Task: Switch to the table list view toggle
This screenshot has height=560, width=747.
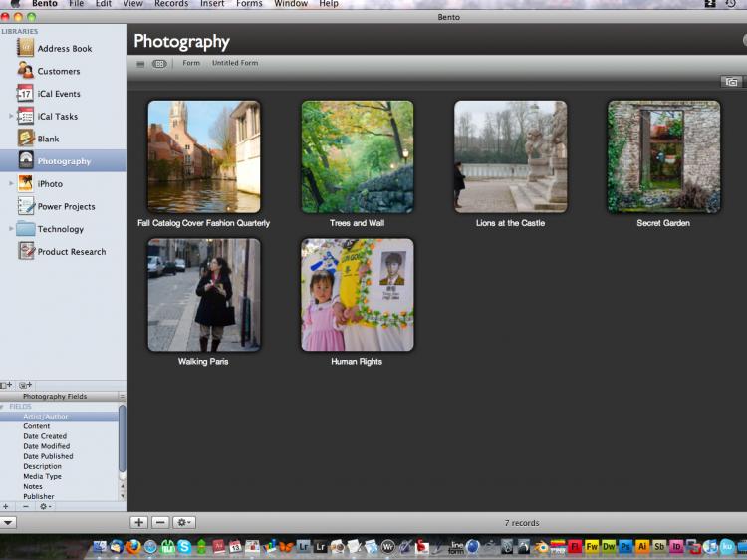Action: pyautogui.click(x=140, y=63)
